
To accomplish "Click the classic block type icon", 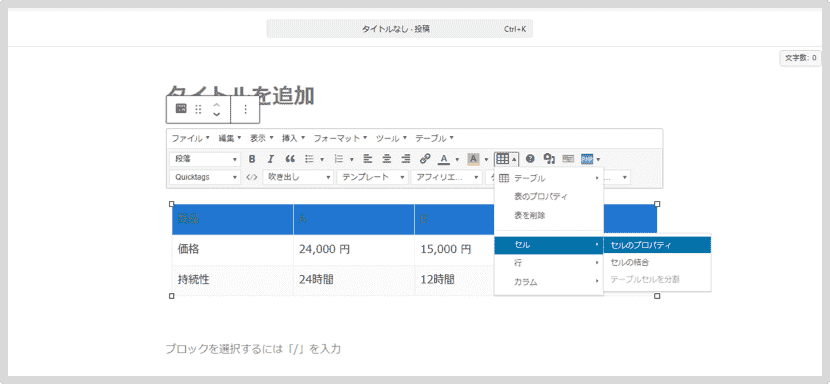I will [181, 109].
